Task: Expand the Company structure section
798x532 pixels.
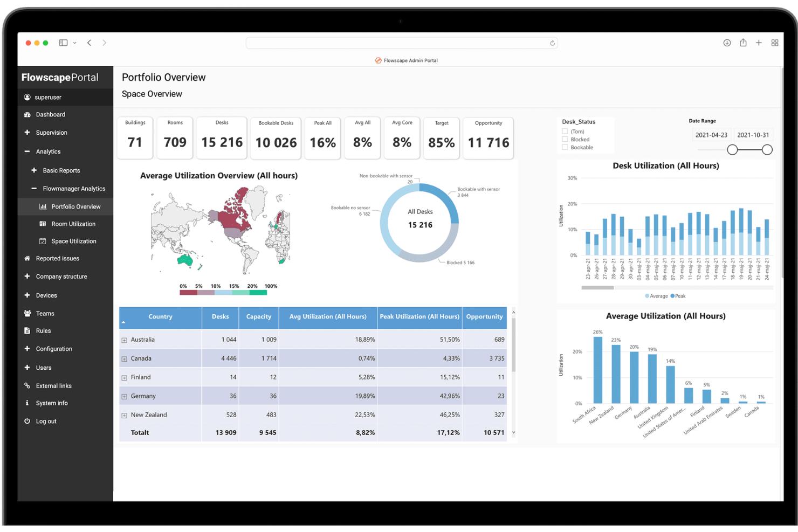Action: pyautogui.click(x=27, y=276)
